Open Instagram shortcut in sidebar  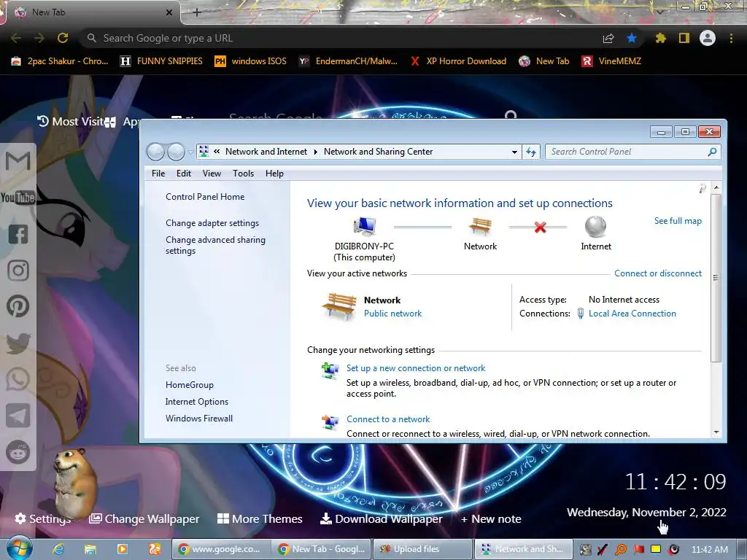[x=18, y=271]
